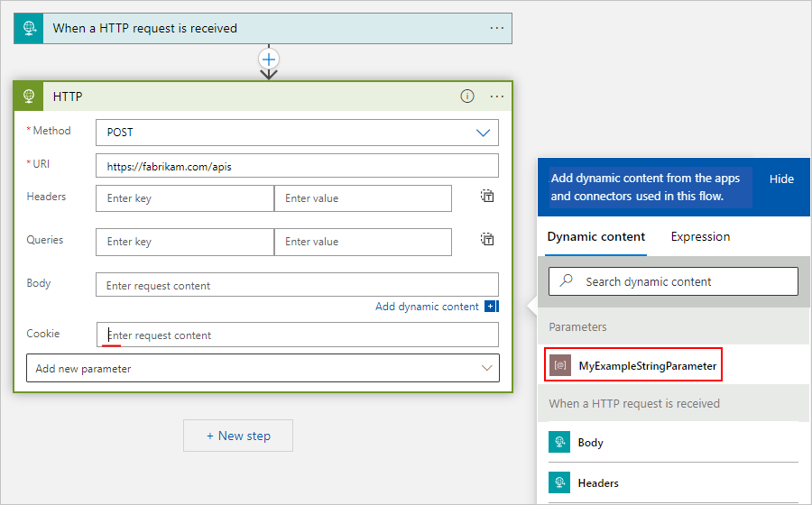Switch Queries to text mode icon

click(x=487, y=239)
